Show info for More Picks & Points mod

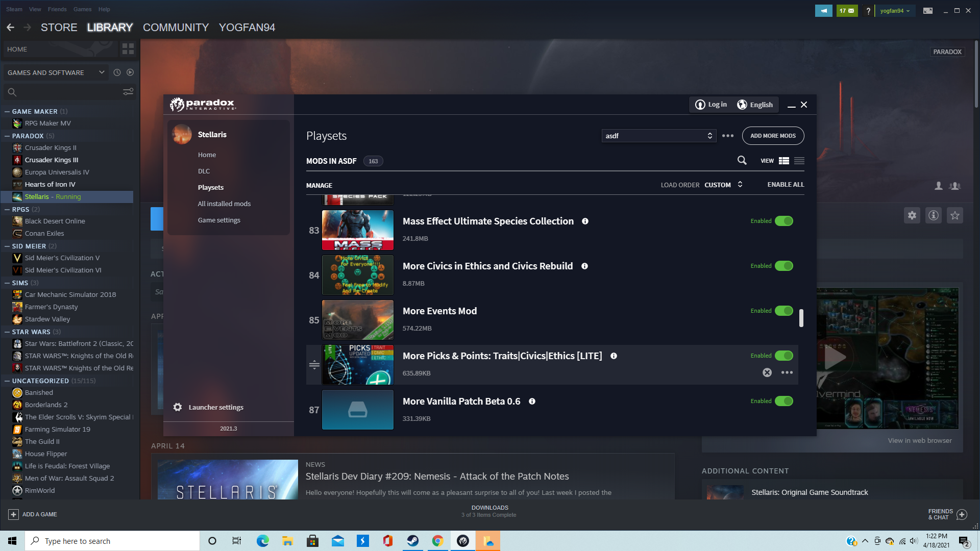[x=614, y=356]
